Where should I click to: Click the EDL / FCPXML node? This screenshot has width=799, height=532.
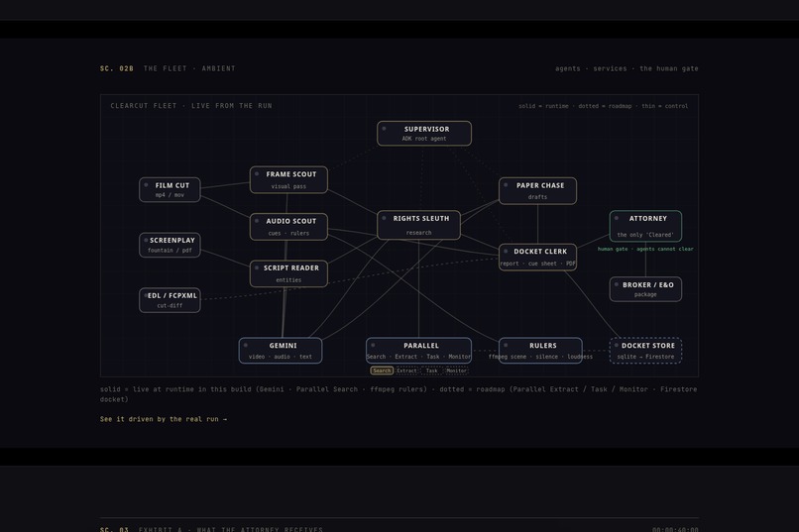pyautogui.click(x=170, y=300)
